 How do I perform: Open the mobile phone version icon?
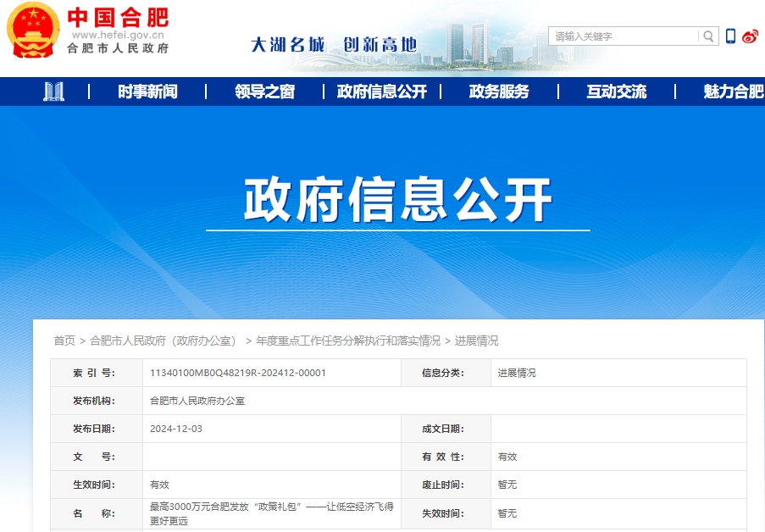point(730,36)
